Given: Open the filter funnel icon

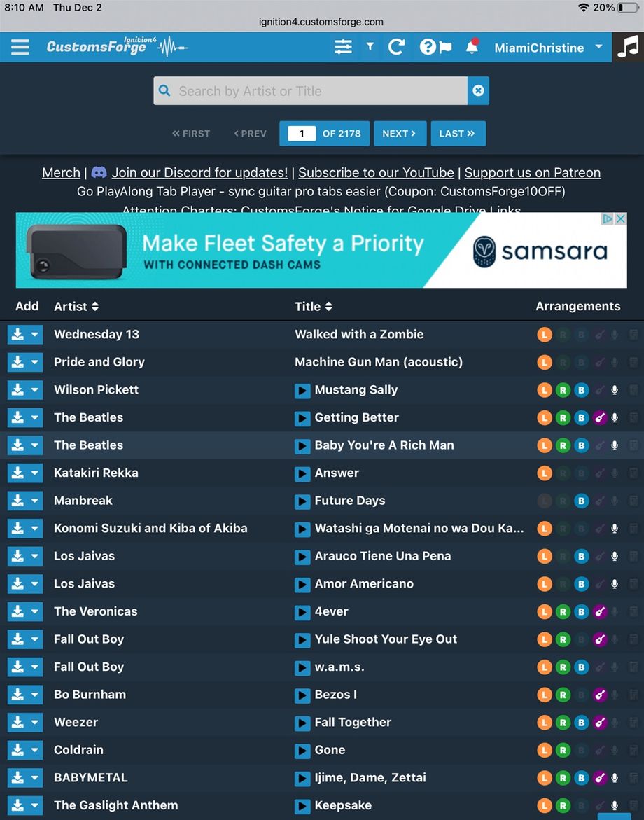Looking at the screenshot, I should click(370, 47).
